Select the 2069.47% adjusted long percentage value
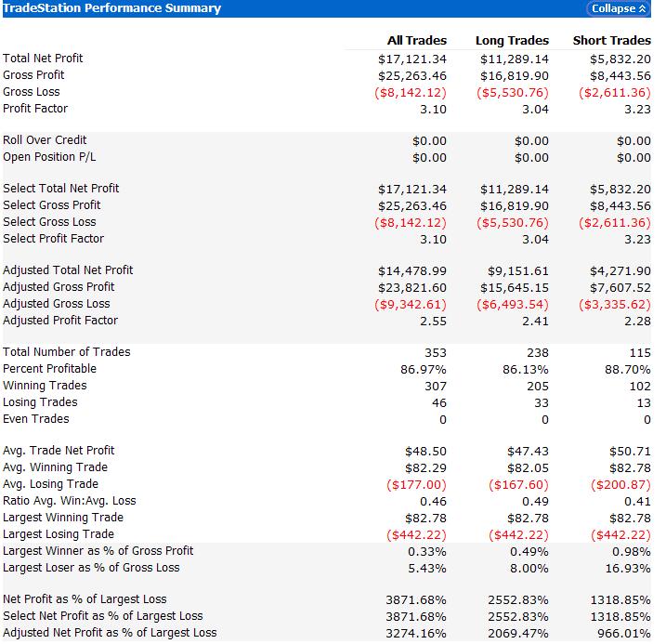The width and height of the screenshot is (666, 644). pyautogui.click(x=518, y=634)
